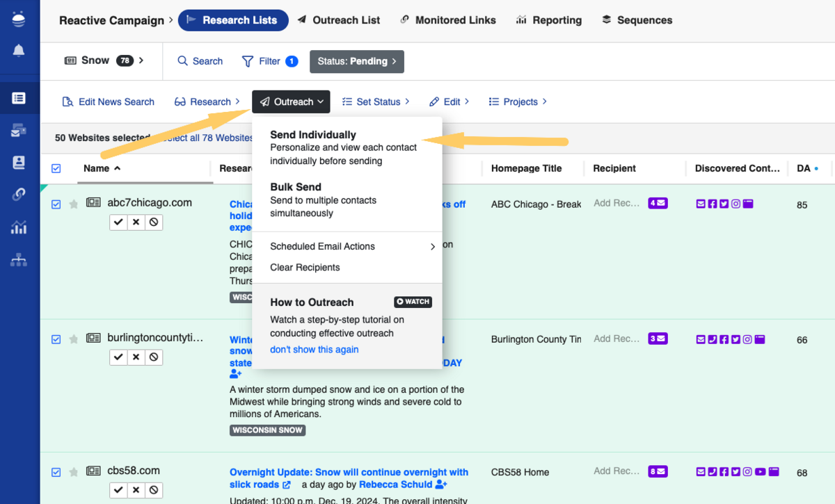This screenshot has height=504, width=835.
Task: Uncheck the abc7chicago.com row checkbox
Action: pyautogui.click(x=56, y=204)
